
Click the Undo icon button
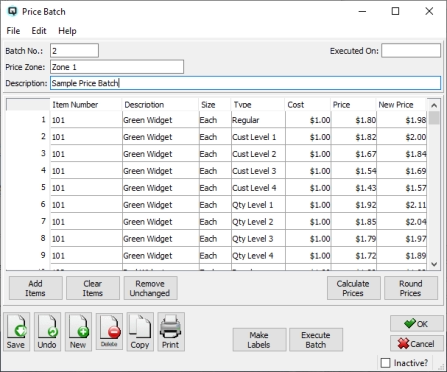tap(47, 332)
